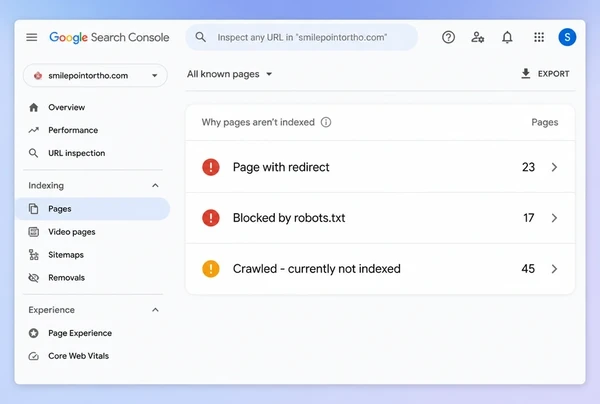600x404 pixels.
Task: Expand Page with redirect row chevron
Action: [554, 167]
